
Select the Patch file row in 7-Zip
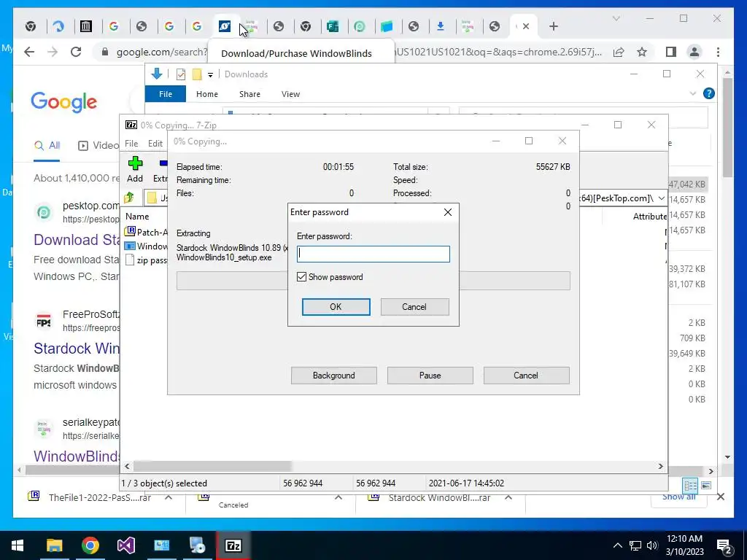pos(146,232)
